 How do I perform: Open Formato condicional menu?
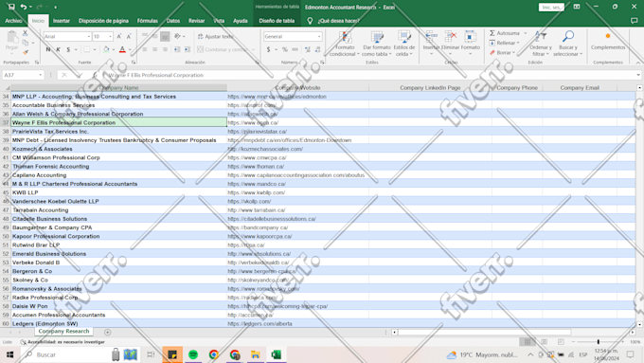pos(345,44)
